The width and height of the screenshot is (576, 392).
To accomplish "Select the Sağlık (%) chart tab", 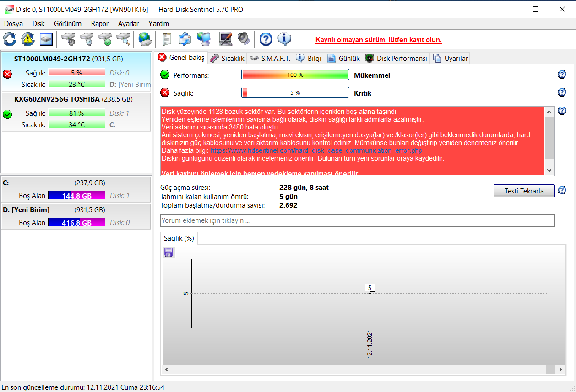I will pyautogui.click(x=179, y=238).
